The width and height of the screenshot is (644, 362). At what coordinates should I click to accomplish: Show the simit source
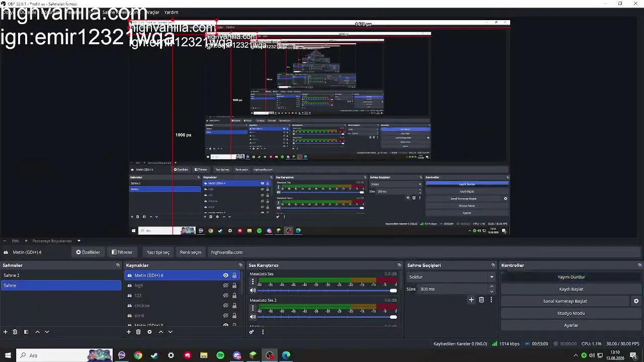(225, 316)
